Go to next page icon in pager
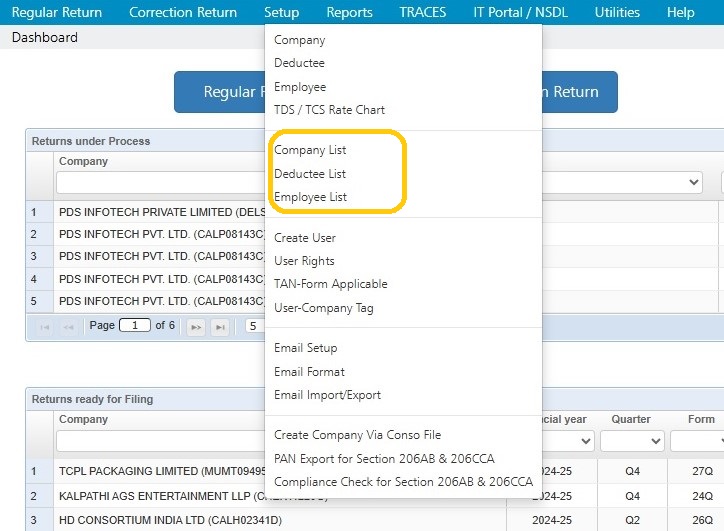The height and width of the screenshot is (531, 724). (x=196, y=327)
